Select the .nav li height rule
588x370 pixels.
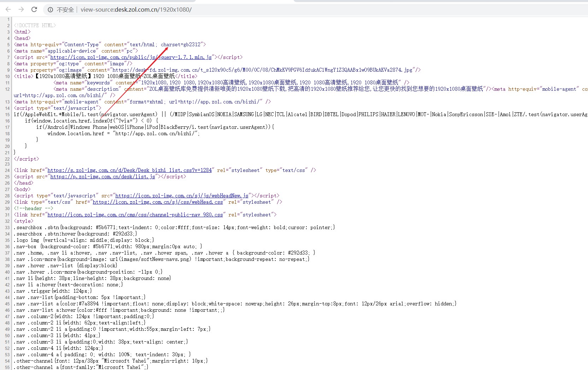click(93, 278)
